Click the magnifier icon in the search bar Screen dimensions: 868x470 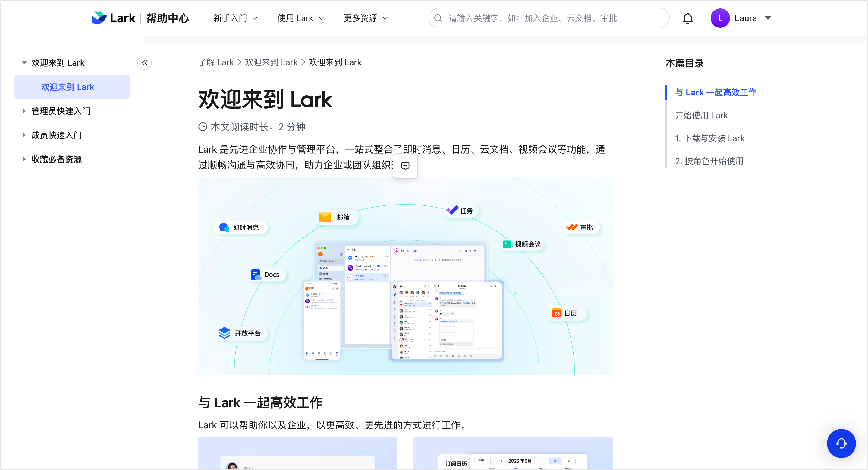[x=438, y=18]
